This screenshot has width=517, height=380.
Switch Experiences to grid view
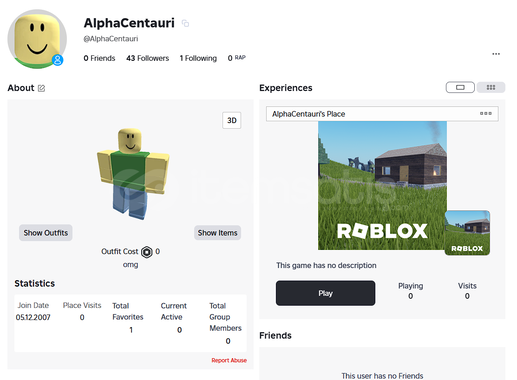click(x=491, y=87)
